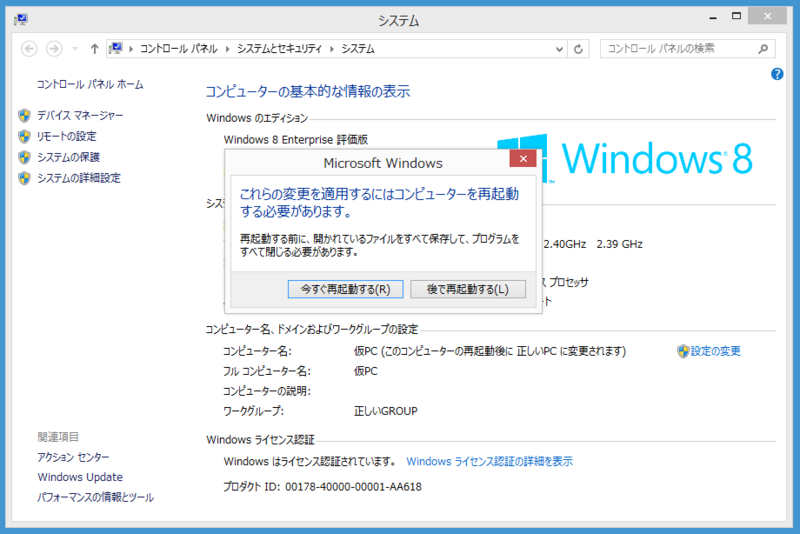Click shield icon beside システムの保護

coord(24,157)
